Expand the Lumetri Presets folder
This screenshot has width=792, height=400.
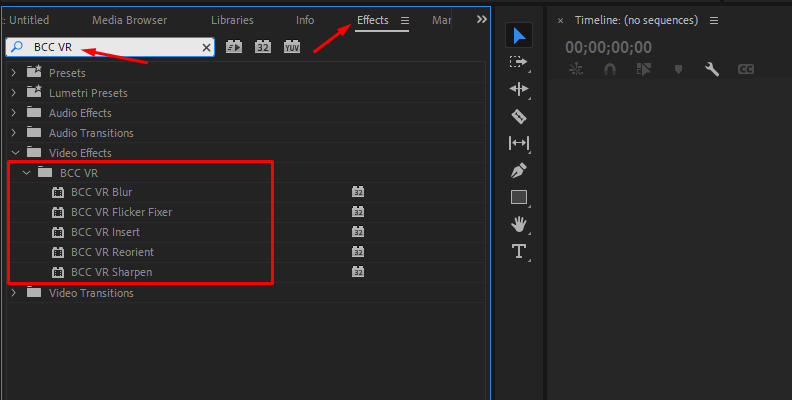click(x=14, y=93)
